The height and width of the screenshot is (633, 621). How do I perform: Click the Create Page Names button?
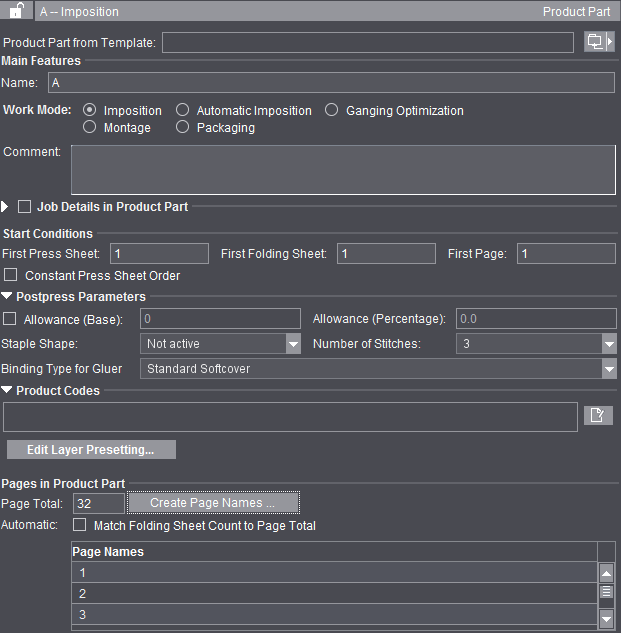pyautogui.click(x=212, y=503)
